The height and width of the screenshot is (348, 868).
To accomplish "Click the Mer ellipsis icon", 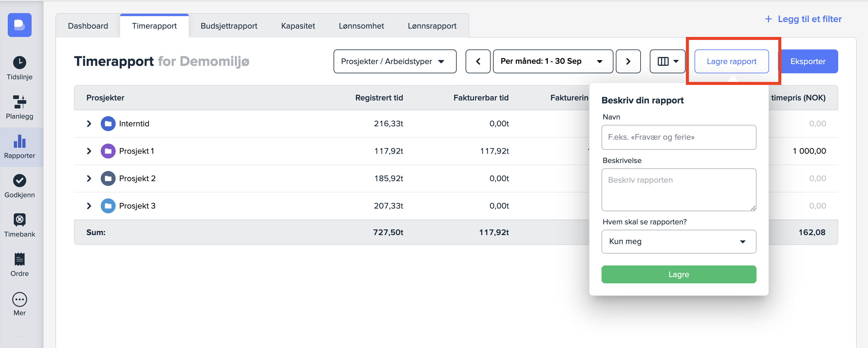I will click(x=20, y=299).
